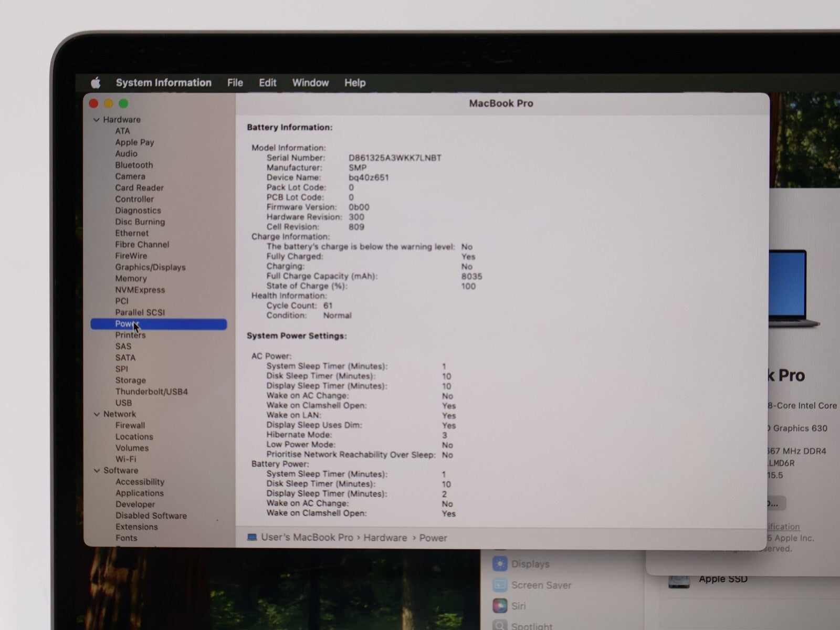The height and width of the screenshot is (630, 840).
Task: Select Memory in the sidebar
Action: (131, 278)
